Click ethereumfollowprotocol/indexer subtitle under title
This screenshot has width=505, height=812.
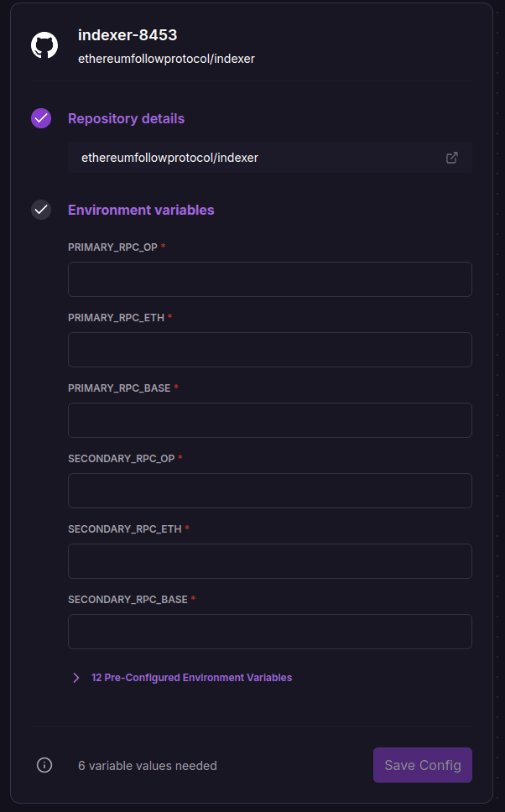[x=166, y=59]
